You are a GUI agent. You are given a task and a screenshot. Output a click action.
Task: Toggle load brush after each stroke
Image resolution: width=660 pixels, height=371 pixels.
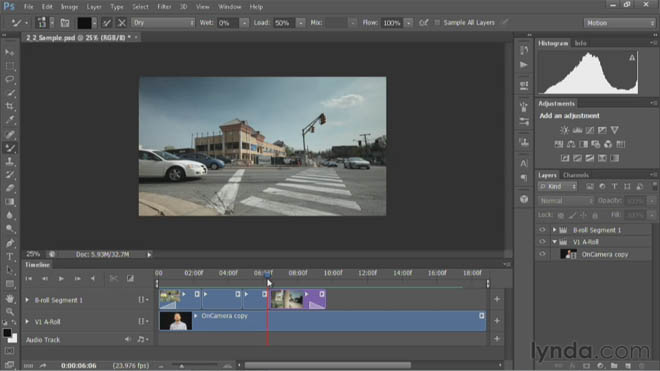[x=107, y=23]
